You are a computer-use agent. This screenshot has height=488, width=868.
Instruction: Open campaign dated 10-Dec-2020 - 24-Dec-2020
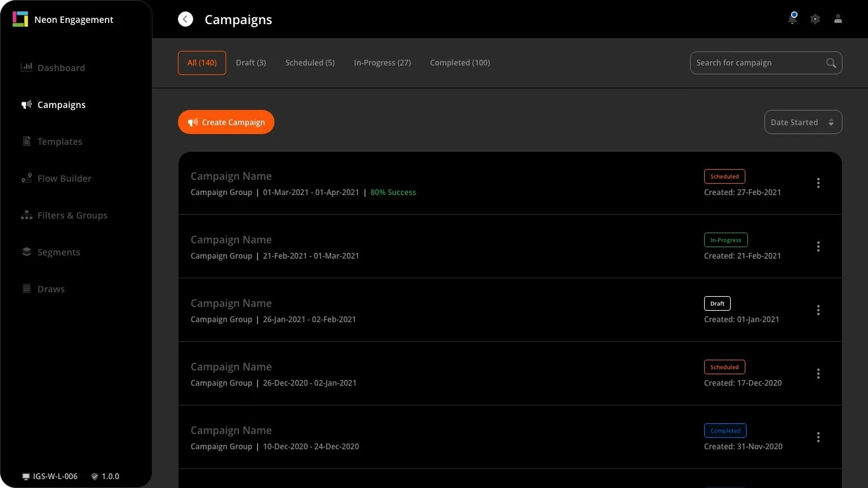[x=510, y=437]
